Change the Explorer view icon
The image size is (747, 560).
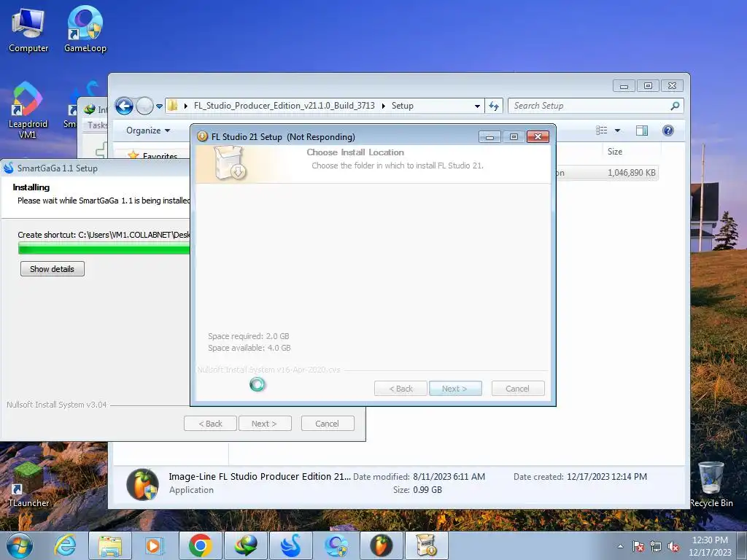click(602, 131)
